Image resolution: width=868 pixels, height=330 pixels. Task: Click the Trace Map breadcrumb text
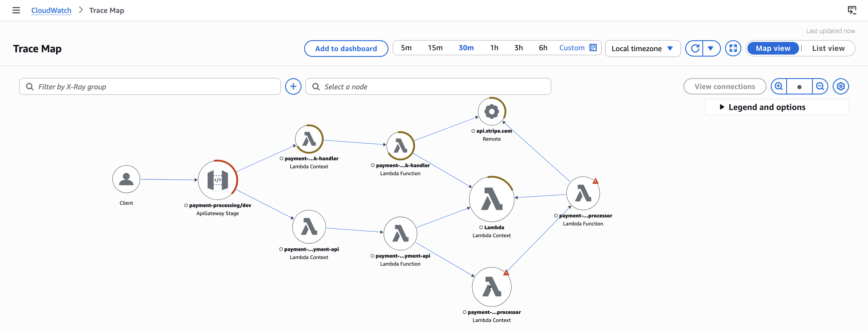(x=107, y=10)
